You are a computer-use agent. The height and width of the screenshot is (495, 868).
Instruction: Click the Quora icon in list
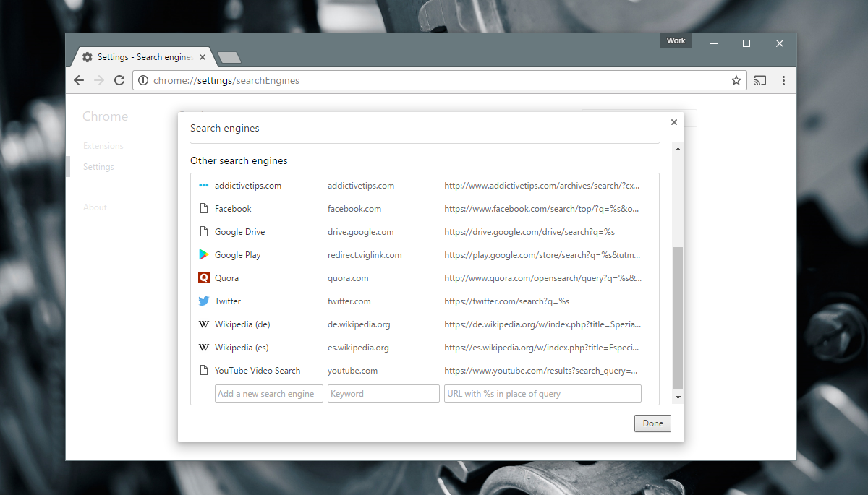point(204,278)
